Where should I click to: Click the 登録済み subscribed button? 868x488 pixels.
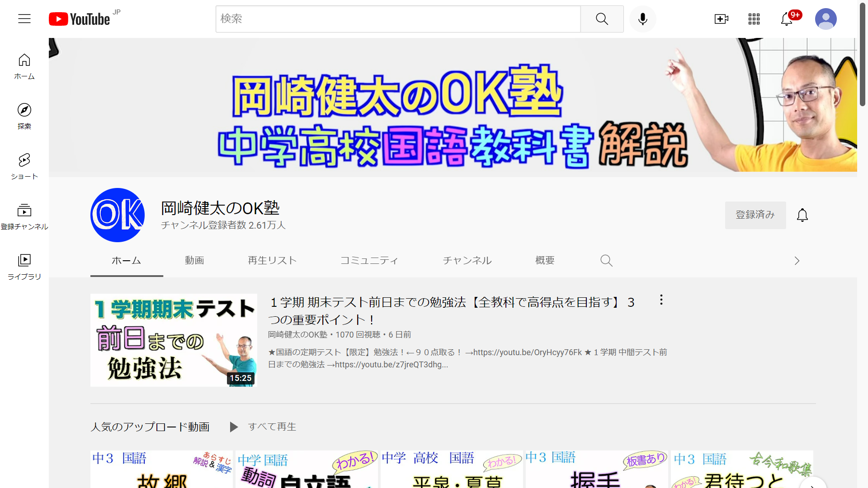(x=755, y=215)
